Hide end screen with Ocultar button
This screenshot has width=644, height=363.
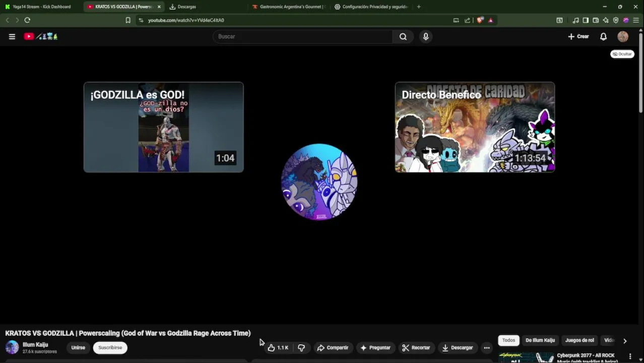click(x=622, y=54)
